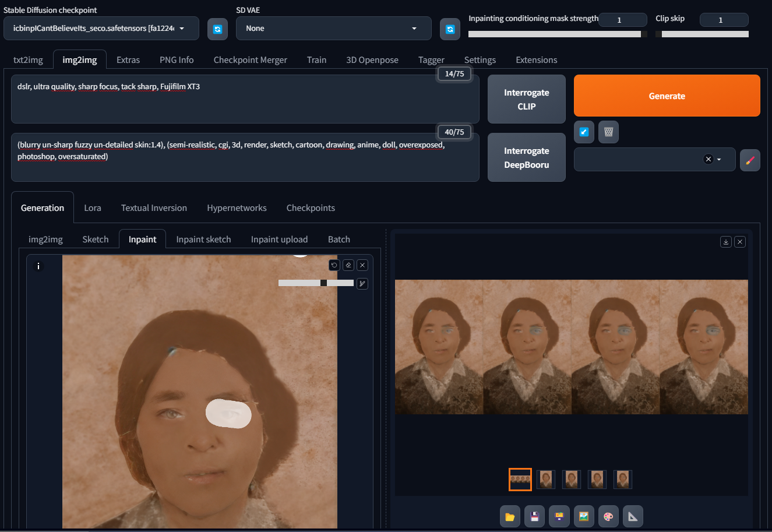Save the generated image with the floppy icon

point(534,516)
